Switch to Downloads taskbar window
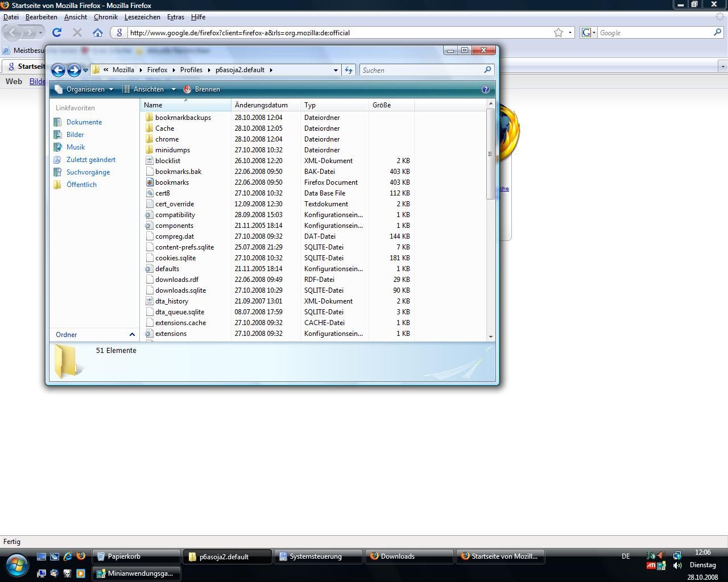This screenshot has height=582, width=728. (409, 556)
